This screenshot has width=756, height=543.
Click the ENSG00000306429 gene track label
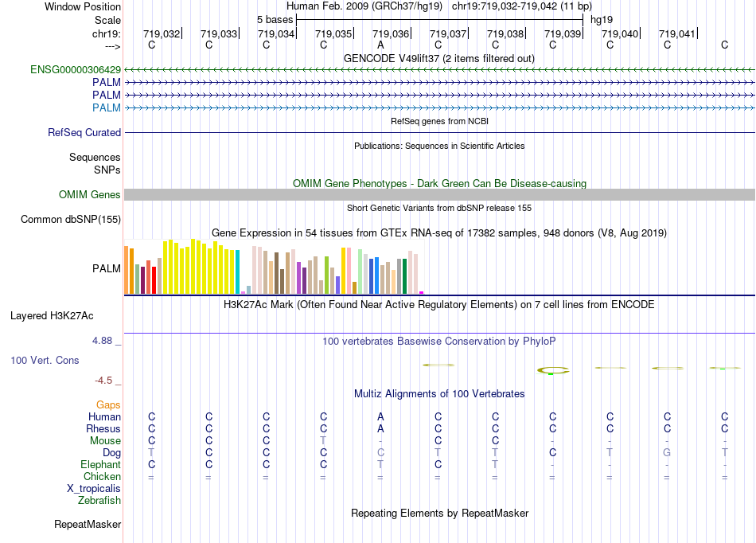(76, 69)
